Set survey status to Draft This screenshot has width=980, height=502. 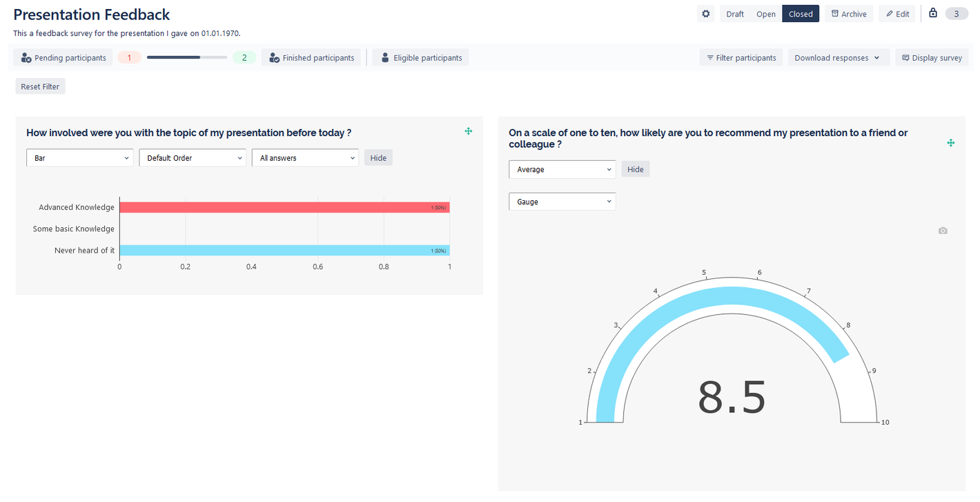tap(735, 14)
